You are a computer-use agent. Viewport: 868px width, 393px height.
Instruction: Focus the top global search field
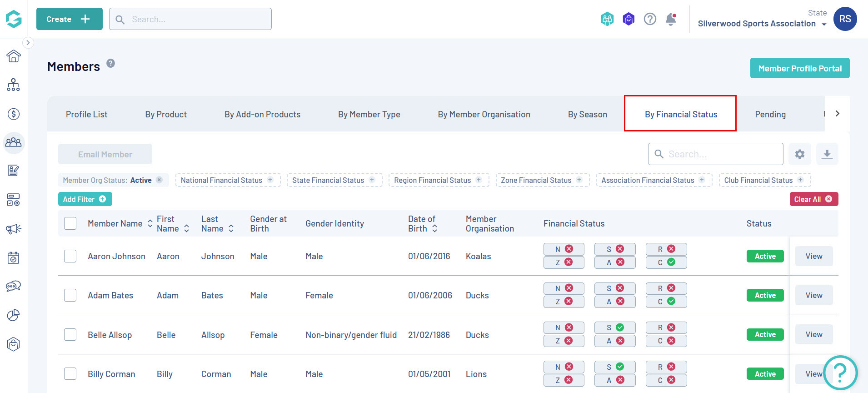[x=190, y=19]
